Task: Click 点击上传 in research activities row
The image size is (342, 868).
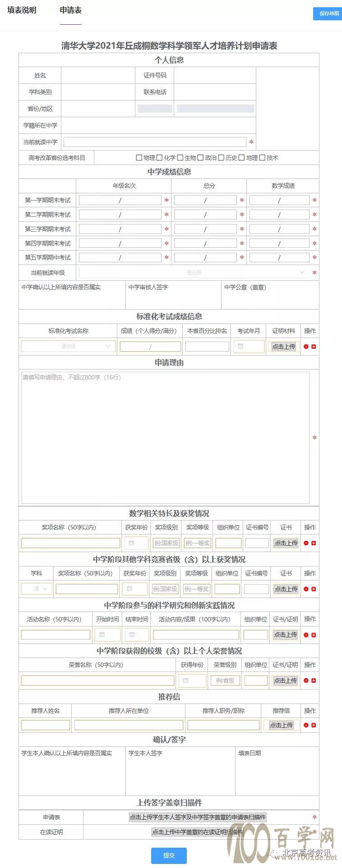Action: [286, 635]
